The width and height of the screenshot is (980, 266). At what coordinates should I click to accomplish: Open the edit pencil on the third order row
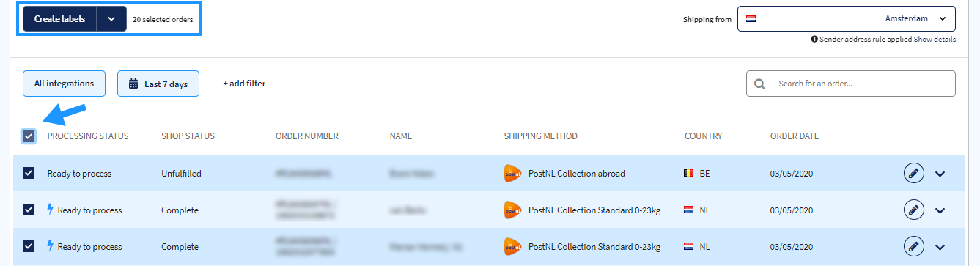coord(913,247)
